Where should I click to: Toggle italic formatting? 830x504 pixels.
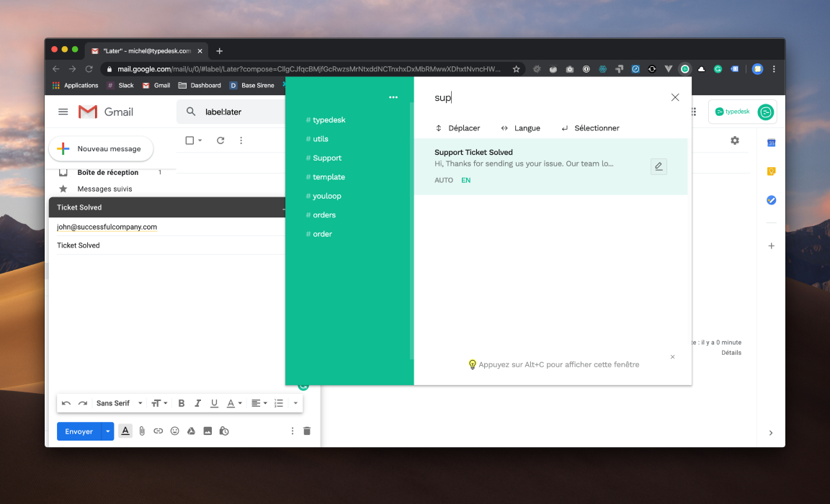coord(197,403)
